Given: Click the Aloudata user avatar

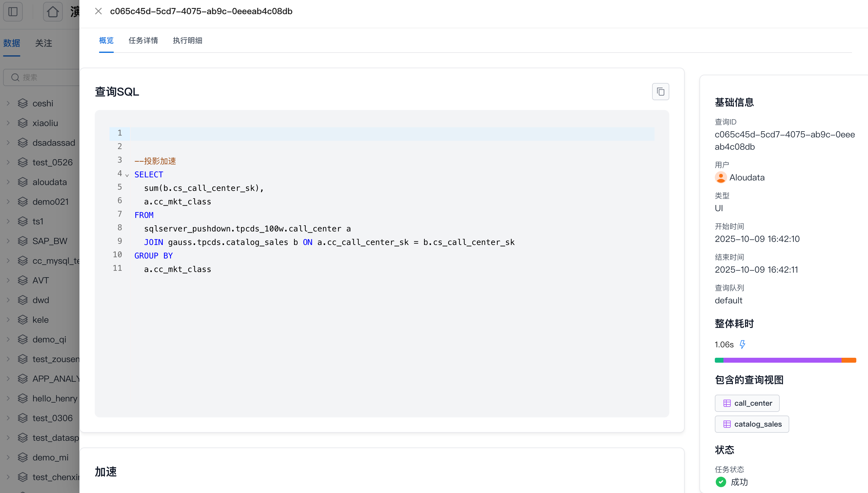Looking at the screenshot, I should [721, 177].
